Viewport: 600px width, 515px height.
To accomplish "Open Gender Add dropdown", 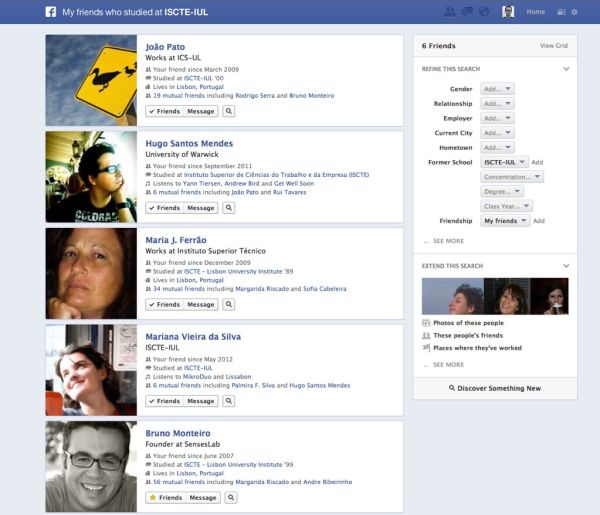I will [497, 89].
